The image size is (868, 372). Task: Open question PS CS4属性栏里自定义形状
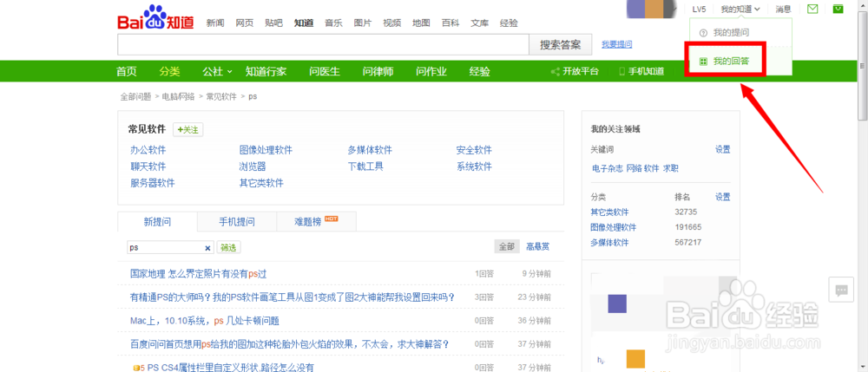230,368
